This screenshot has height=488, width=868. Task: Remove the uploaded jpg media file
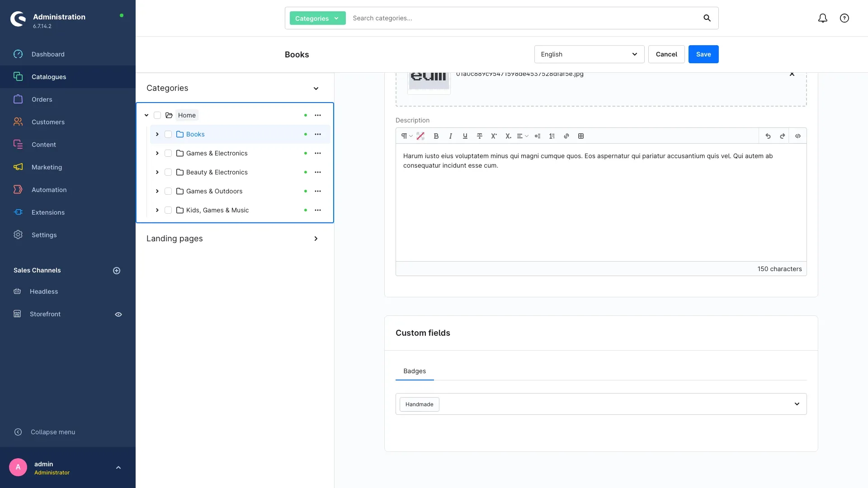point(792,74)
